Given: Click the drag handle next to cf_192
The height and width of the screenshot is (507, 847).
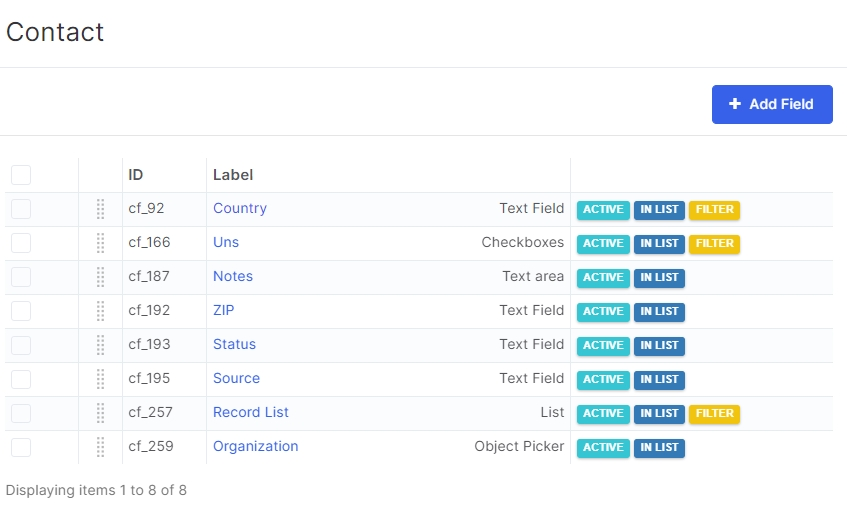Looking at the screenshot, I should [100, 311].
